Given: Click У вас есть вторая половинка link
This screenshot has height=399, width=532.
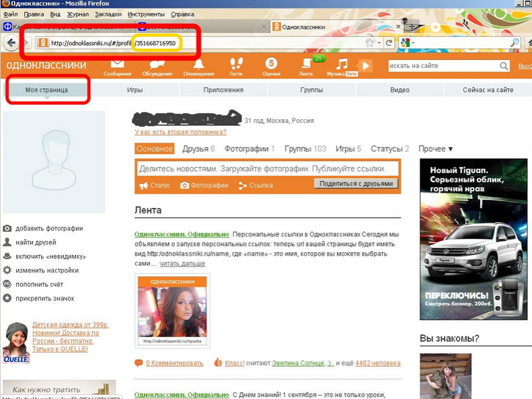Looking at the screenshot, I should point(180,132).
